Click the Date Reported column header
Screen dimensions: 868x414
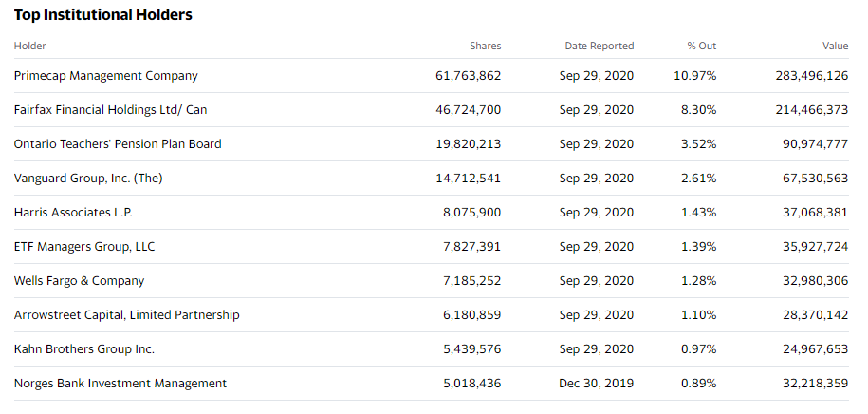[x=599, y=46]
